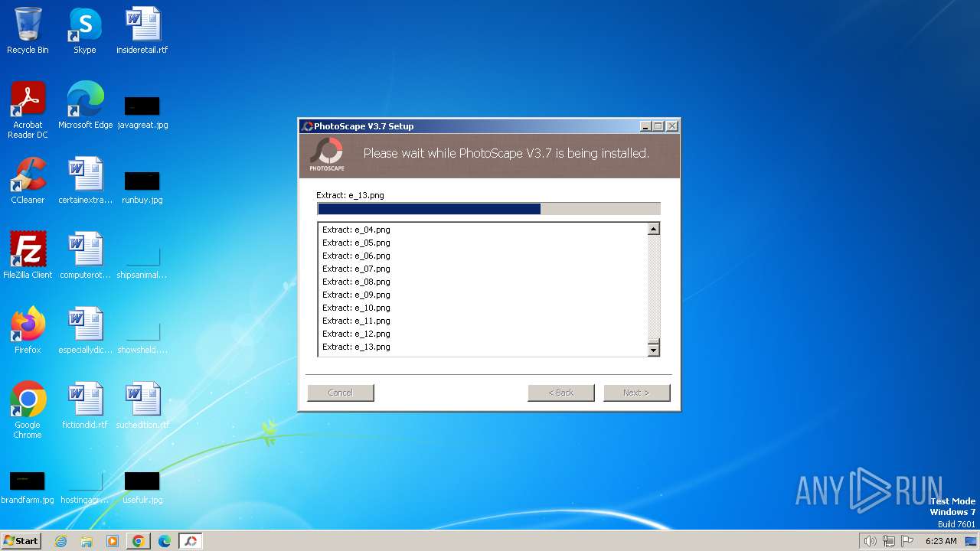
Task: Select the 'Extract: e_05.png' log line
Action: (357, 243)
